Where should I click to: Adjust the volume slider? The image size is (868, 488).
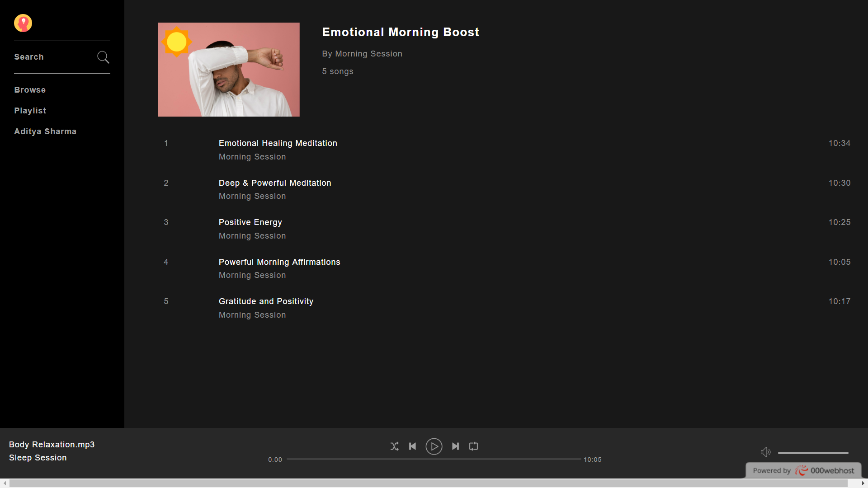tap(813, 453)
